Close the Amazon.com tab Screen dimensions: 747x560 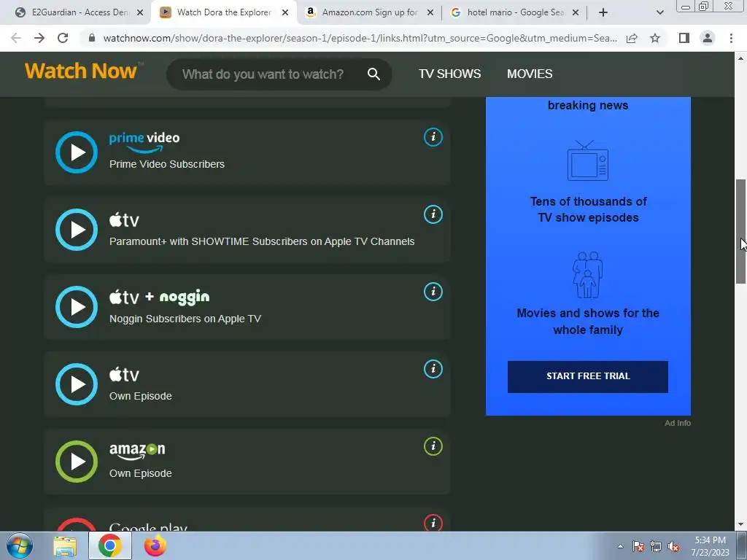pyautogui.click(x=430, y=12)
